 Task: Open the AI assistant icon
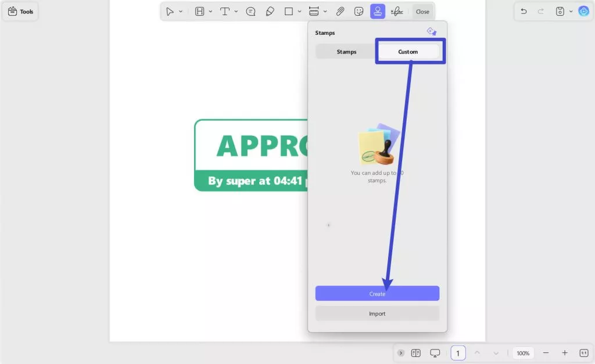click(x=583, y=12)
